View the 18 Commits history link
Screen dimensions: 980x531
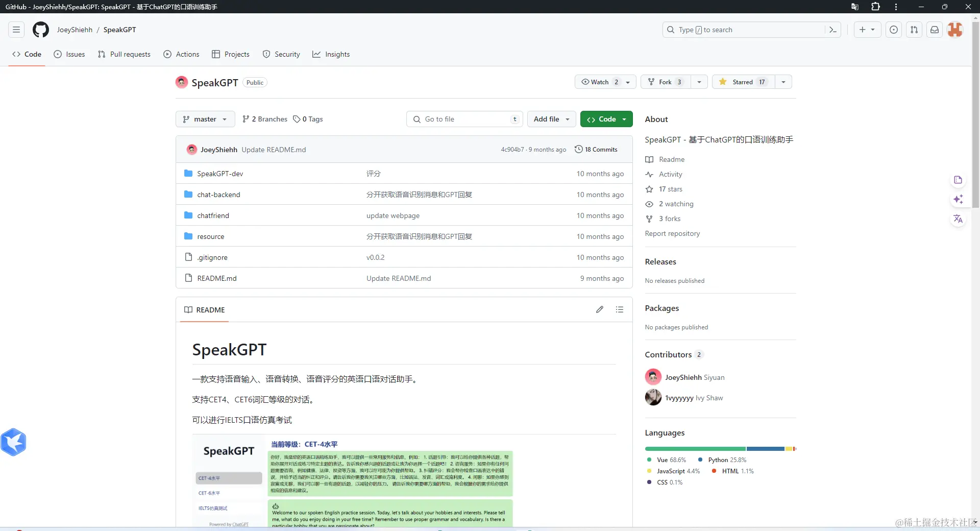coord(596,150)
